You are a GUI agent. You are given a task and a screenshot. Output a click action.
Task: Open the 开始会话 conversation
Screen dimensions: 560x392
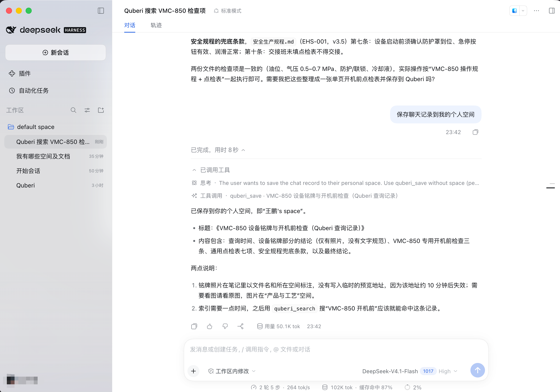coord(56,171)
